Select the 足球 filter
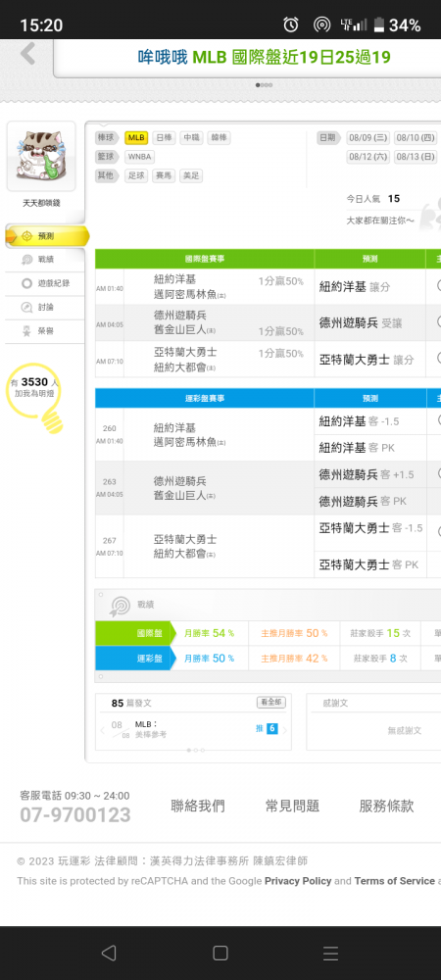441x980 pixels. (x=136, y=175)
